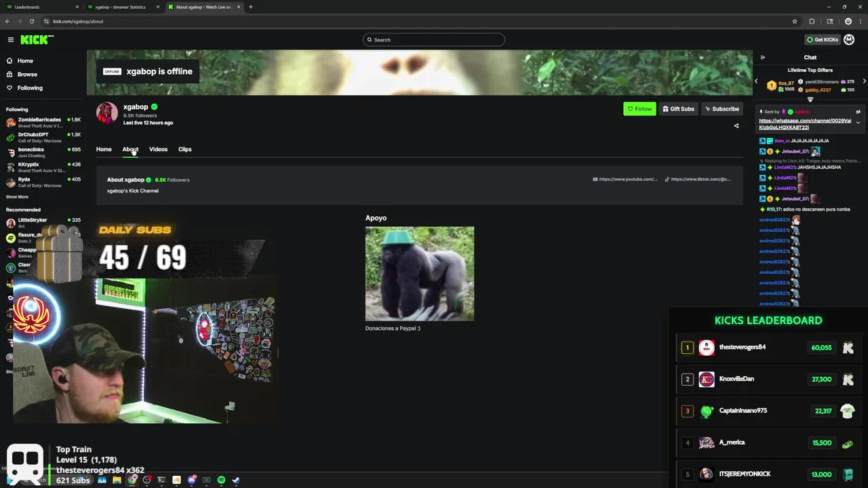Open the pinned WhatsApp channel link
Screen dimensions: 868x488
point(805,124)
